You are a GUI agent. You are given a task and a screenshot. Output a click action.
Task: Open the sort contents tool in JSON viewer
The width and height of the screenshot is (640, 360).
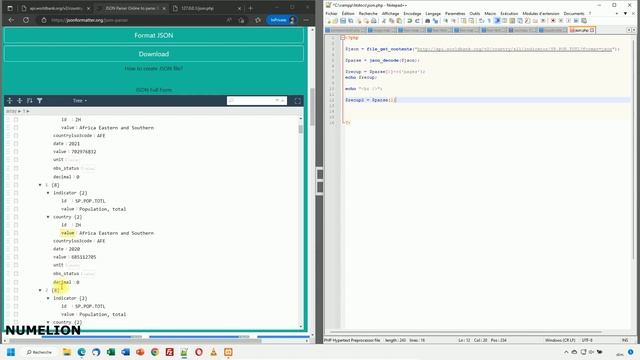tap(30, 100)
